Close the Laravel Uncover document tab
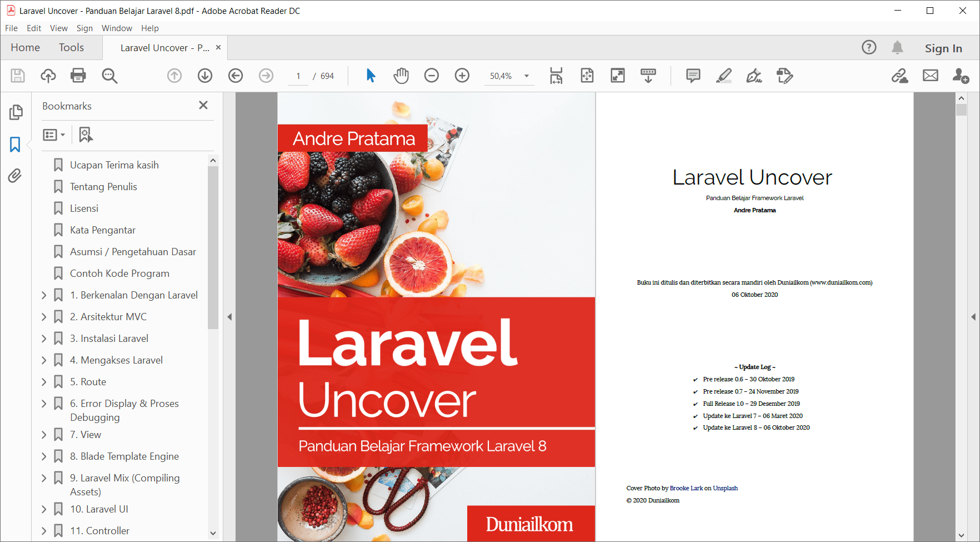This screenshot has height=542, width=980. pos(218,47)
